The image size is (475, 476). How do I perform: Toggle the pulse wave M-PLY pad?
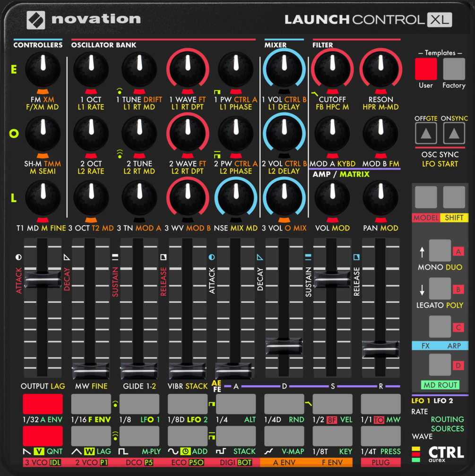pyautogui.click(x=139, y=436)
